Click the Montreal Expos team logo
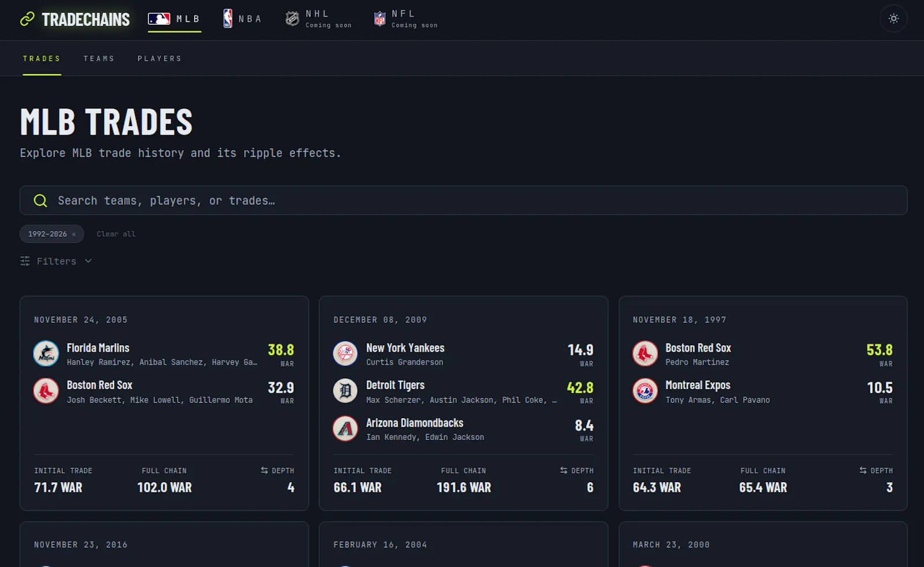The width and height of the screenshot is (924, 567). (x=645, y=391)
